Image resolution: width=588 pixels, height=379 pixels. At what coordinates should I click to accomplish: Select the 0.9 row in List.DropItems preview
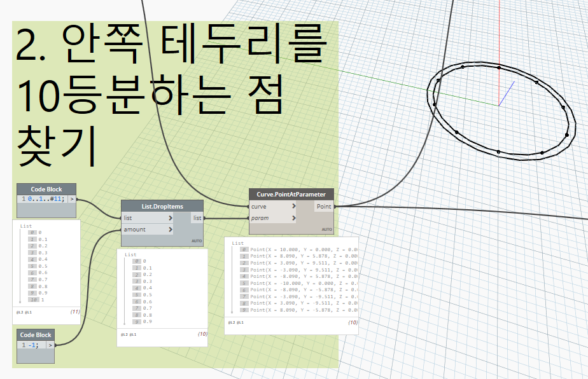coord(143,321)
